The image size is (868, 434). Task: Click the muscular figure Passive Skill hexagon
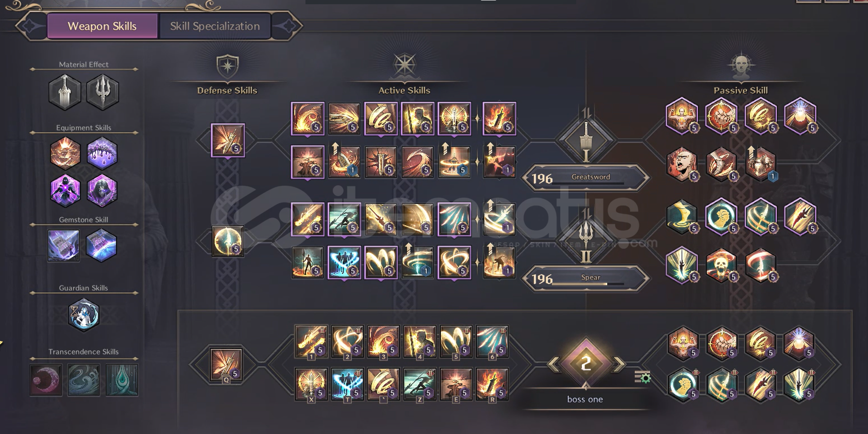pos(682,116)
